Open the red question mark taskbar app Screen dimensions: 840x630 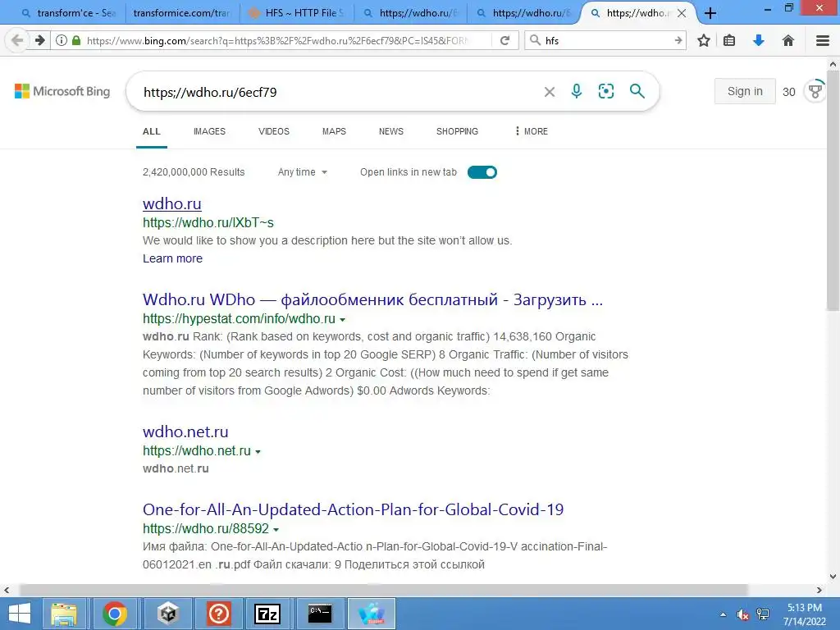[x=218, y=614]
